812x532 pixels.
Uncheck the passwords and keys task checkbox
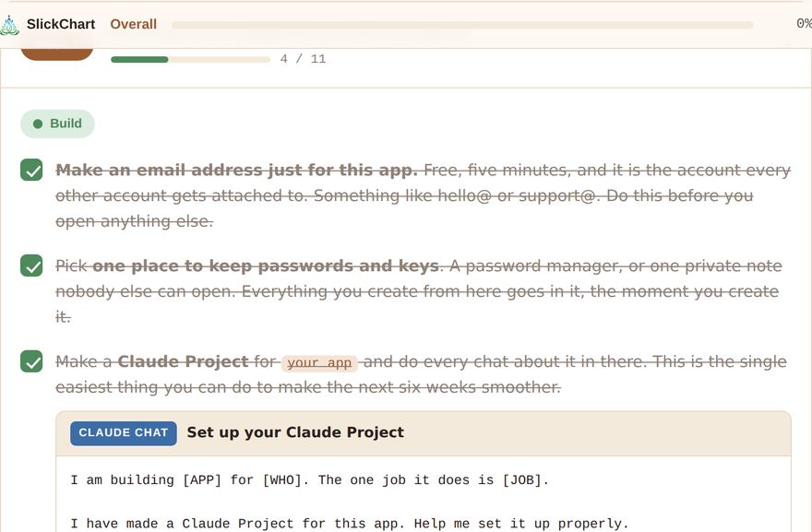(31, 266)
